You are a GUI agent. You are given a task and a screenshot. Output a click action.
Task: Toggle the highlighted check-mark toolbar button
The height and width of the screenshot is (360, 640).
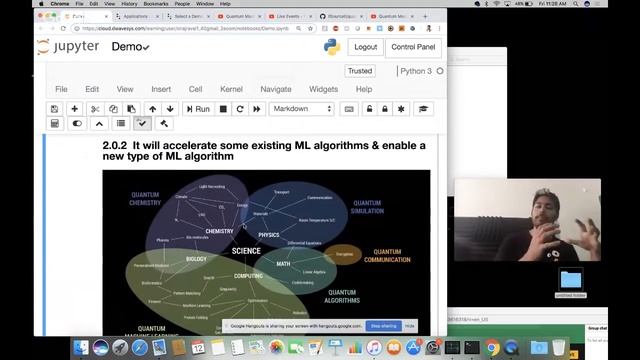point(142,124)
